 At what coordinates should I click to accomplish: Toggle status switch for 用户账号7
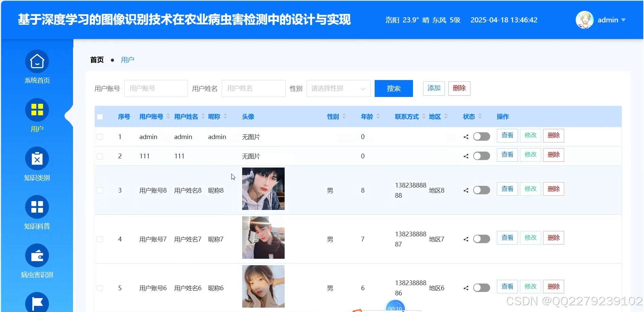point(482,239)
